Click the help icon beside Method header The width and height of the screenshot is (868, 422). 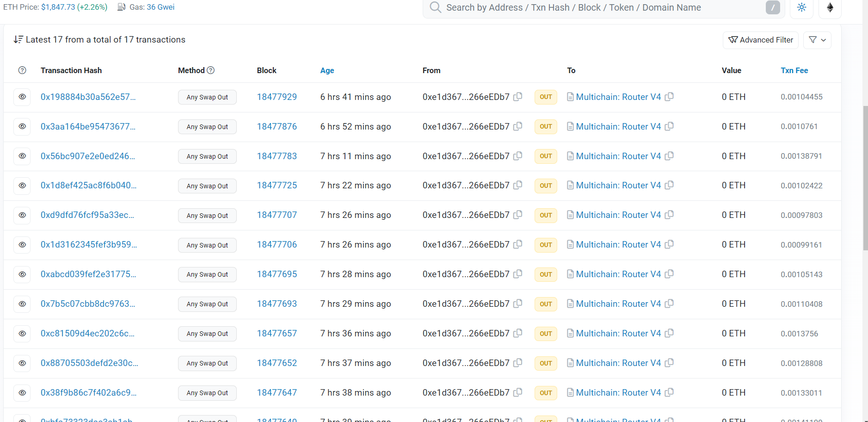pos(211,70)
